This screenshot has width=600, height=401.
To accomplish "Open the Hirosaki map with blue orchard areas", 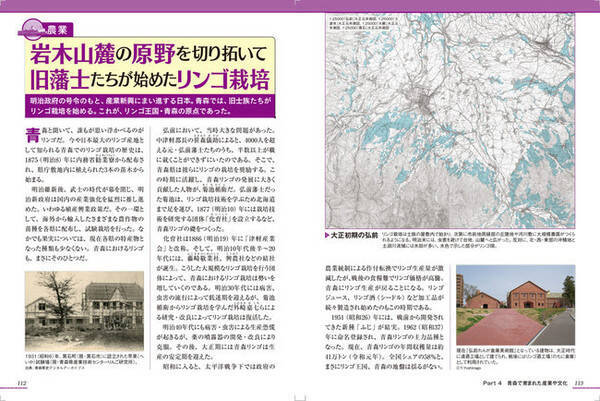I will [x=450, y=120].
